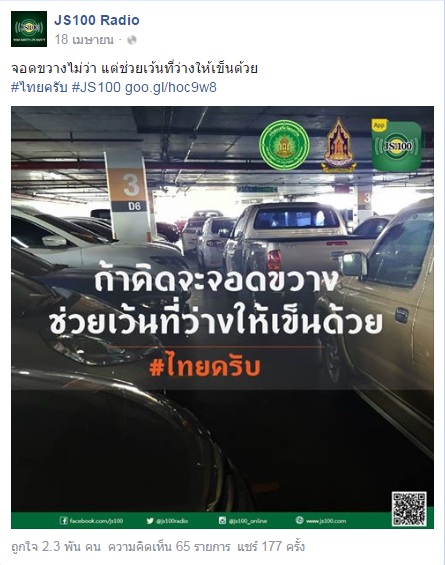Click the JS100 Radio page name
Viewport: 445px width, 565px height.
(97, 20)
